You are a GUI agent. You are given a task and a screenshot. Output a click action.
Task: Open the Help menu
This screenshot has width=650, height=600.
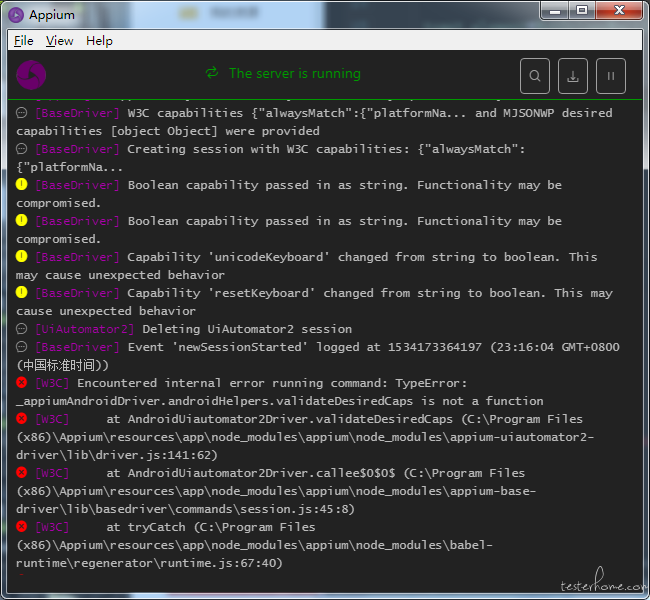pyautogui.click(x=99, y=41)
